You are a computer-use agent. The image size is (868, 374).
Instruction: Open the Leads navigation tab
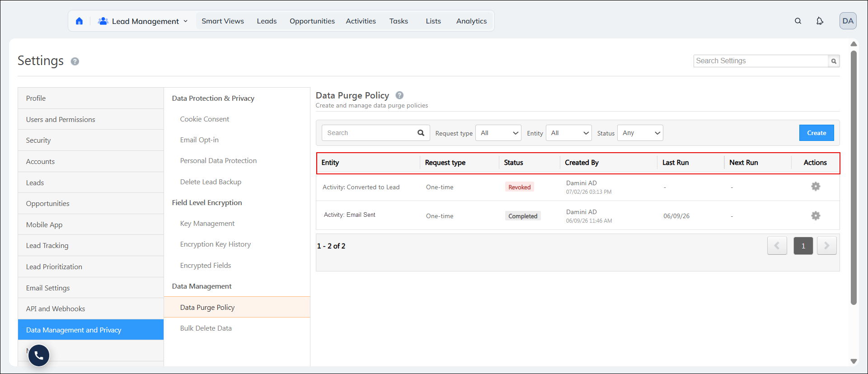tap(267, 21)
